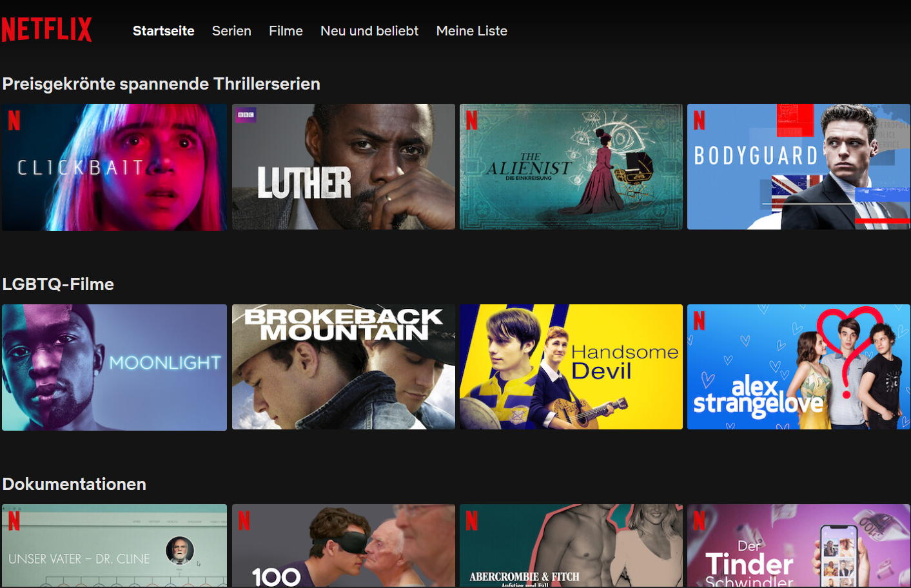Open The Alienist thumbnail
This screenshot has height=588, width=911.
[571, 167]
